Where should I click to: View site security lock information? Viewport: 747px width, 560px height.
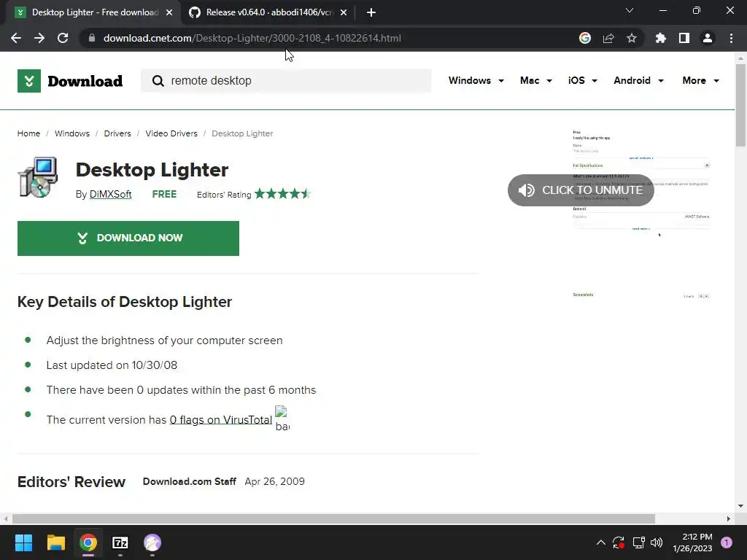click(92, 38)
